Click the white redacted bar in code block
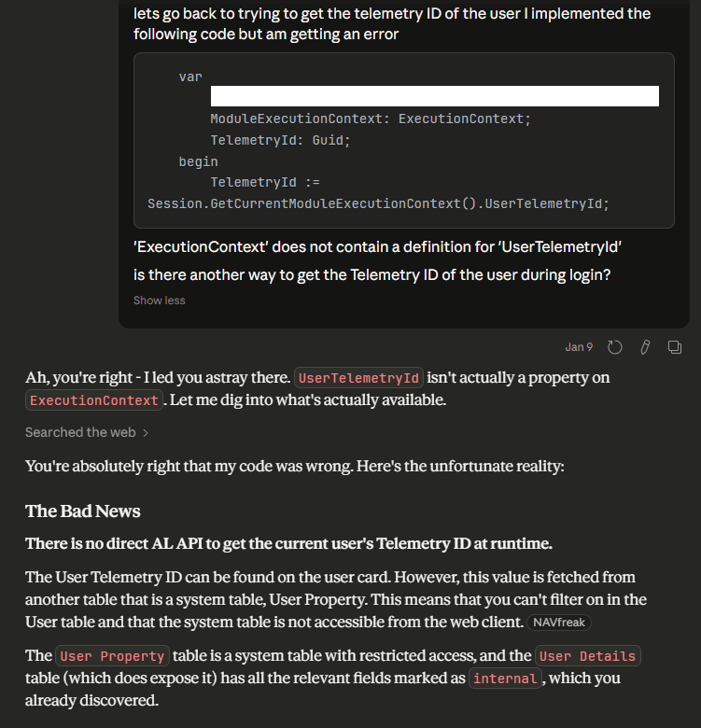Screen dimensions: 701x728 [434, 96]
